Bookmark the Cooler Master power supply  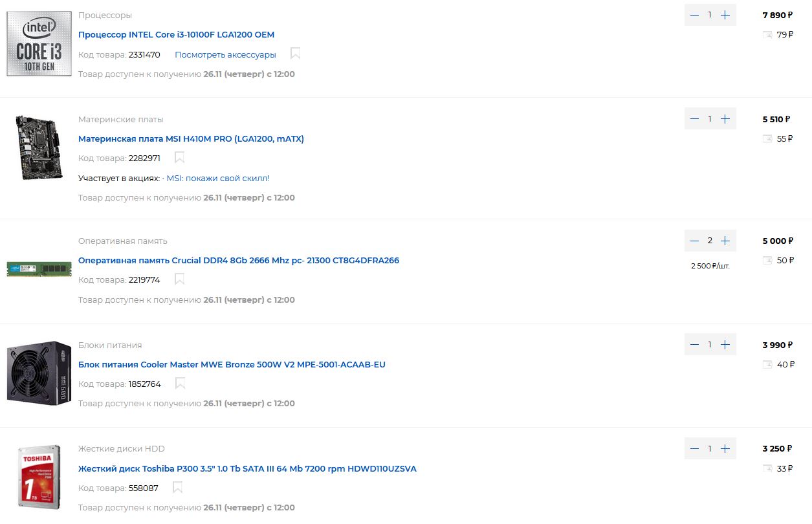pyautogui.click(x=180, y=383)
